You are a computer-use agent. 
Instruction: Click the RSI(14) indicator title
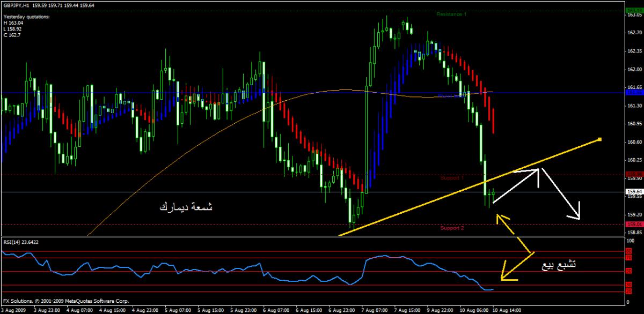21,242
